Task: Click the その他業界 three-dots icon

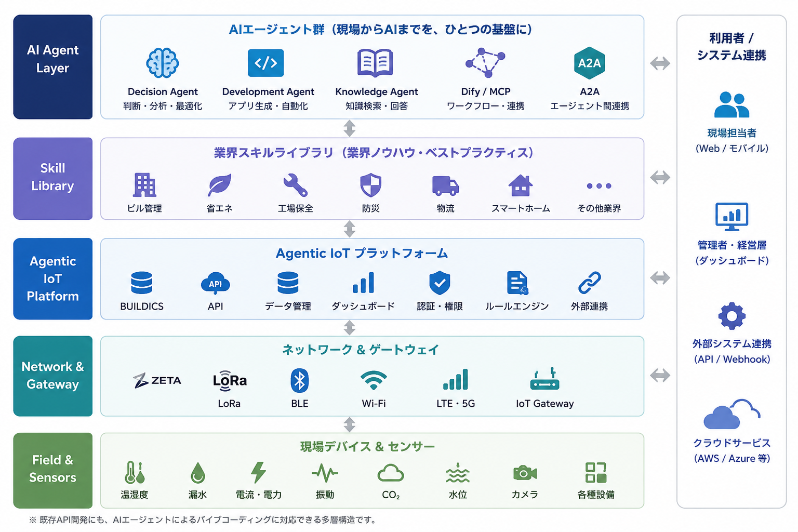Action: coord(599,185)
